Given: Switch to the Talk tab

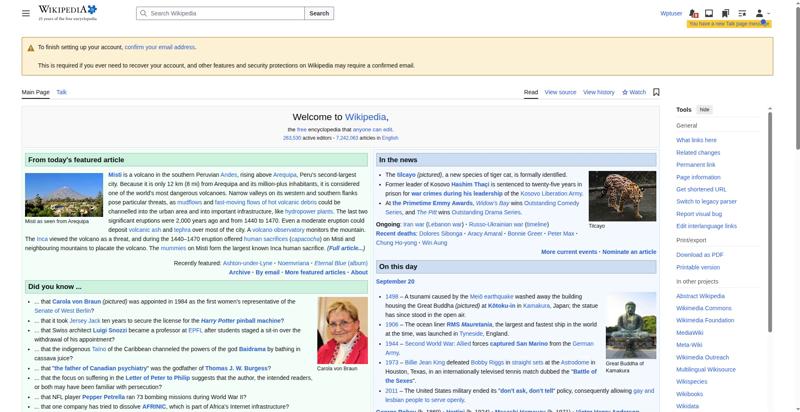Looking at the screenshot, I should point(61,92).
